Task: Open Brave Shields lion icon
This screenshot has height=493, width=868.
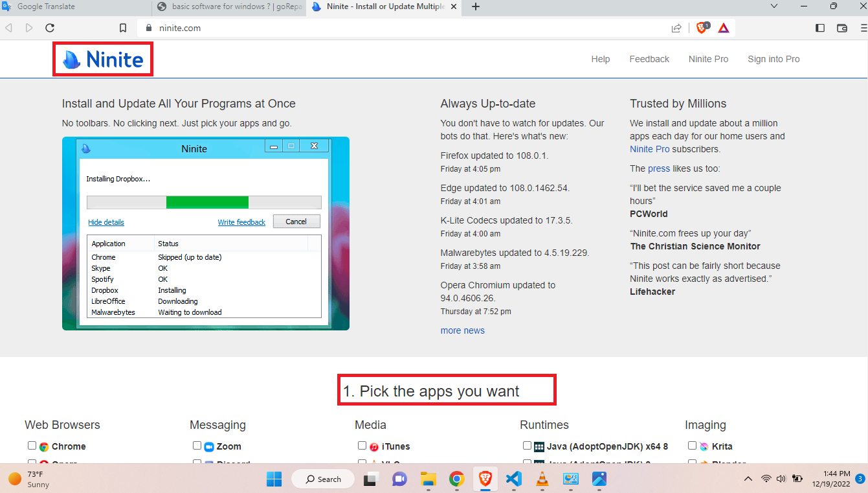Action: click(x=702, y=28)
